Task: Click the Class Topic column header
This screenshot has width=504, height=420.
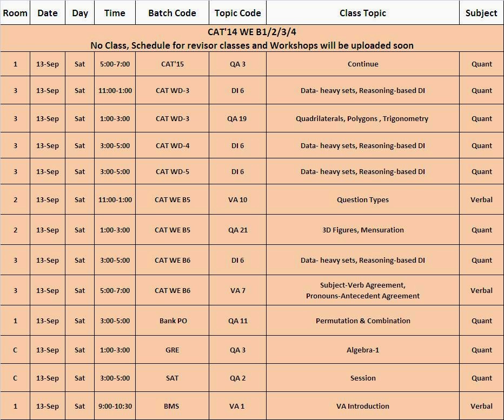Action: (x=362, y=13)
